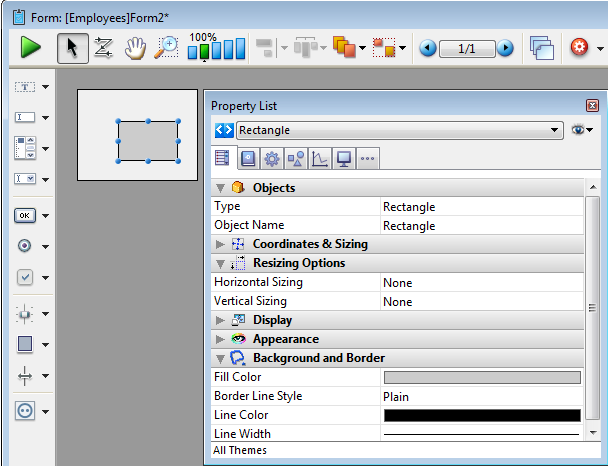The width and height of the screenshot is (608, 466).
Task: Open the ellipsis tab in Property List
Action: 367,158
